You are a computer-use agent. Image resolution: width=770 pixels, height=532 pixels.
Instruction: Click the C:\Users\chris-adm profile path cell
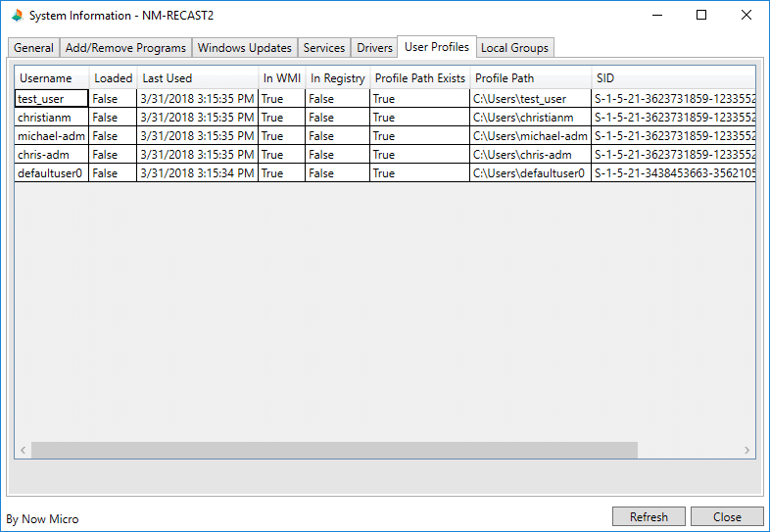(x=529, y=155)
